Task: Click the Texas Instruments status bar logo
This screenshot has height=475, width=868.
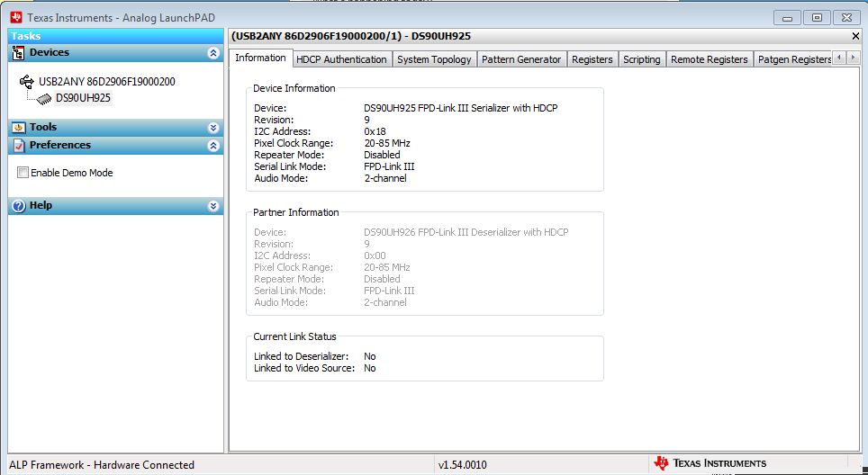Action: point(661,463)
